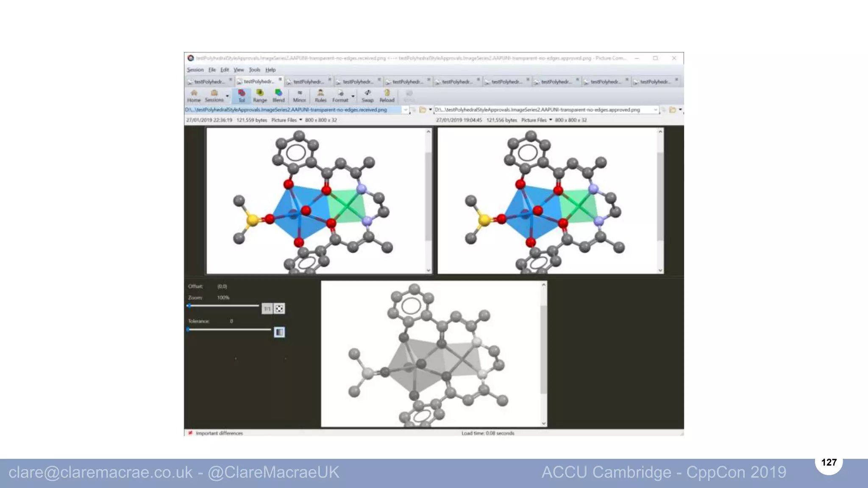Open the left Picture Files format dropdown
The width and height of the screenshot is (868, 488).
pyautogui.click(x=300, y=120)
